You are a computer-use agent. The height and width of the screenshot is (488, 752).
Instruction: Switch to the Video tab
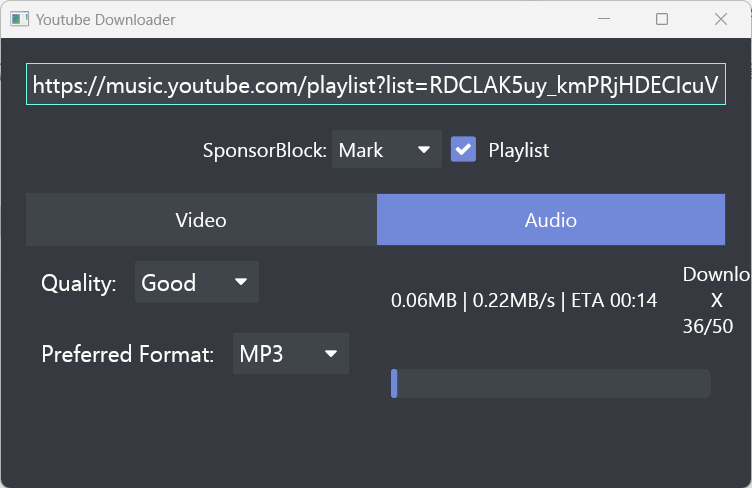click(x=201, y=220)
